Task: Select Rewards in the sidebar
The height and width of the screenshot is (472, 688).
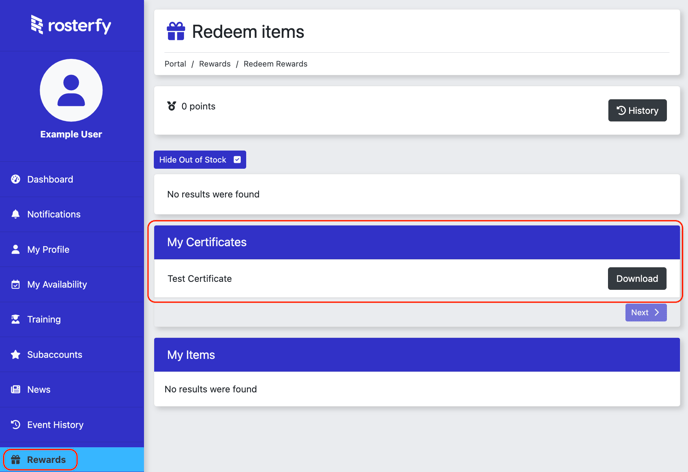Action: tap(46, 460)
